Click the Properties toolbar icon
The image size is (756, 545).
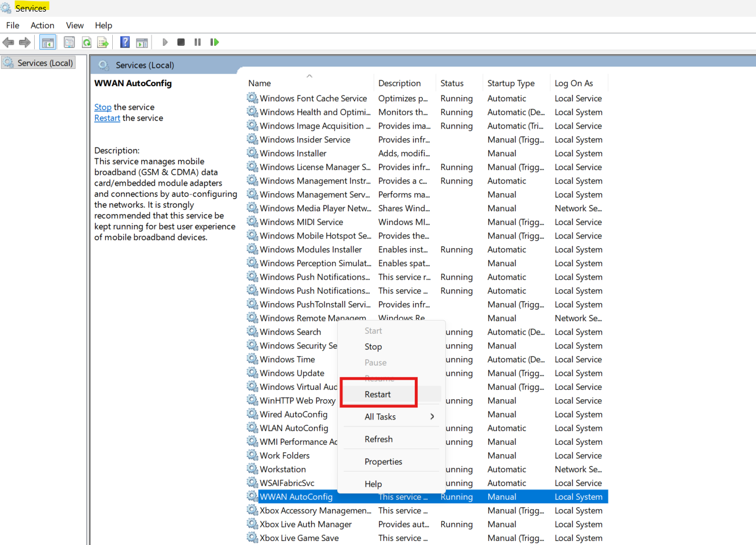coord(69,42)
